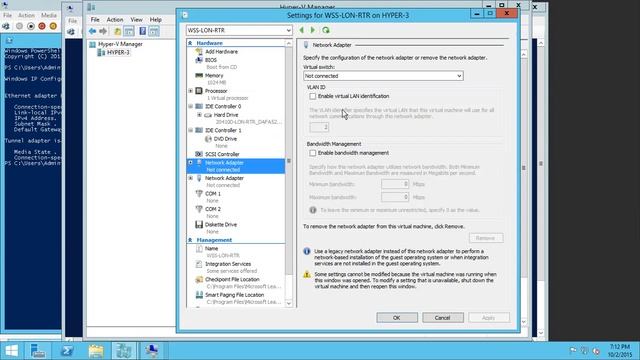Click the back arrow in Hyper-V Manager toolbar
Image resolution: width=640 pixels, height=360 pixels.
click(93, 31)
